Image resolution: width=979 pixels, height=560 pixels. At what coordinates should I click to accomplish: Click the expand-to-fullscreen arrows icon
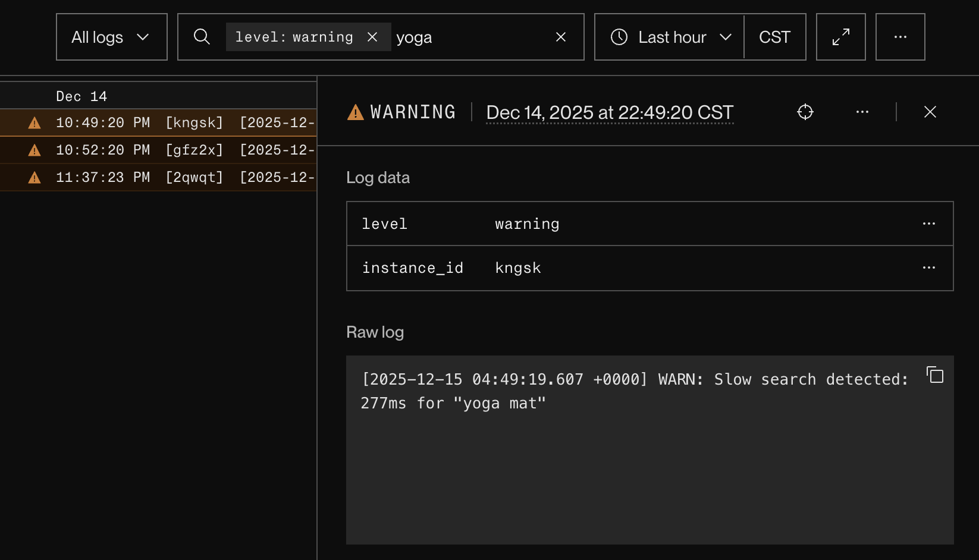tap(840, 37)
